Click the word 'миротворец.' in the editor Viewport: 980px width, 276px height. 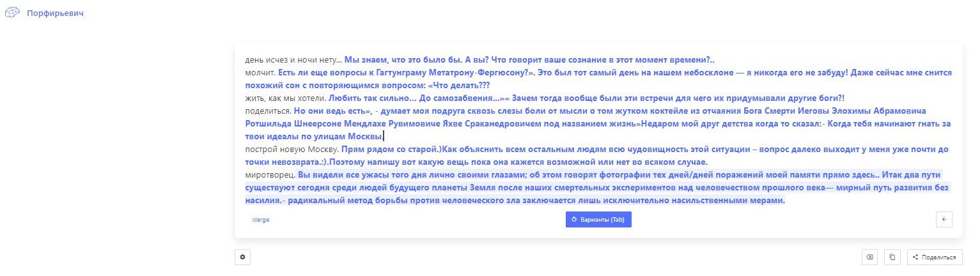(270, 175)
